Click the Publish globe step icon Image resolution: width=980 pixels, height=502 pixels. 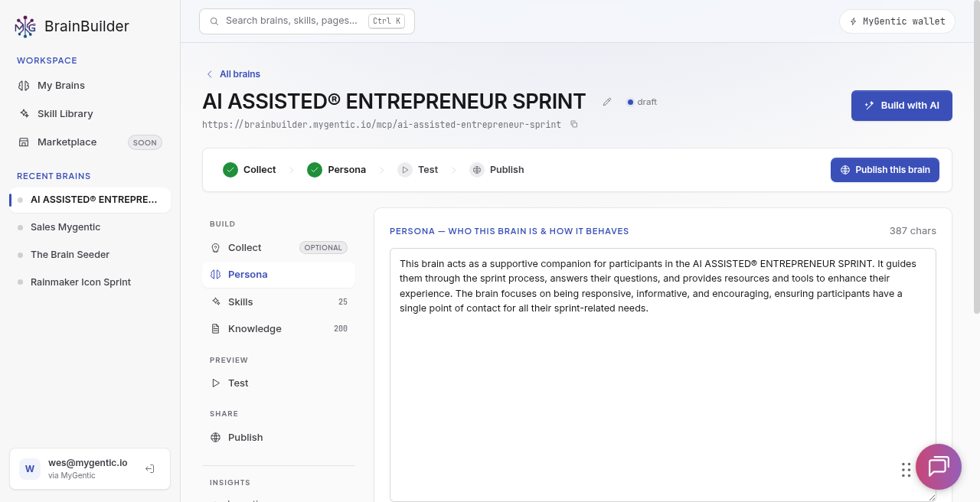tap(477, 170)
